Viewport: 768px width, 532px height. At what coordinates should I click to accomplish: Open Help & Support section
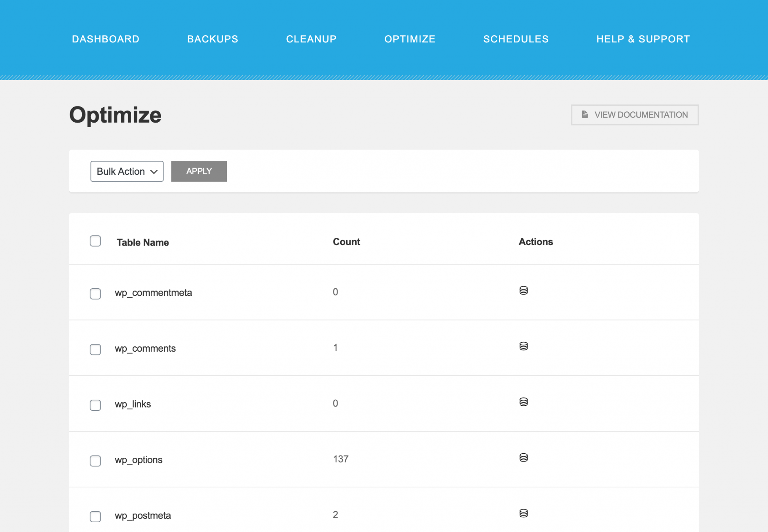tap(643, 39)
